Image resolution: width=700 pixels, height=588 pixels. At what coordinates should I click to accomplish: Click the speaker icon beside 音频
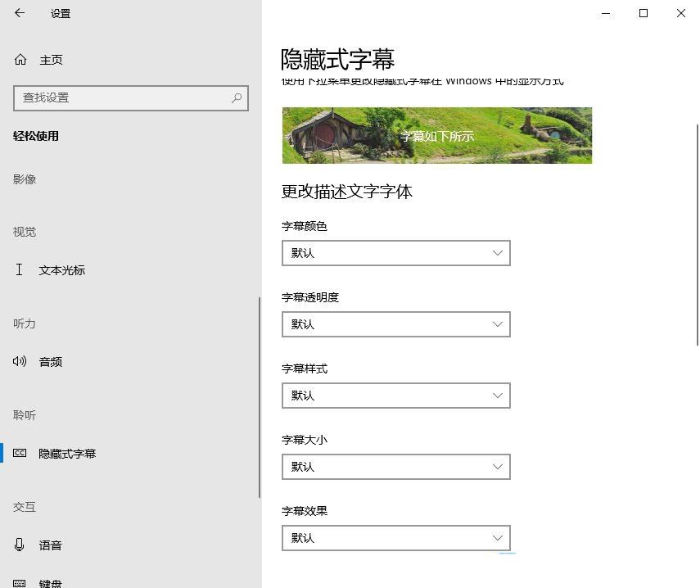(20, 361)
